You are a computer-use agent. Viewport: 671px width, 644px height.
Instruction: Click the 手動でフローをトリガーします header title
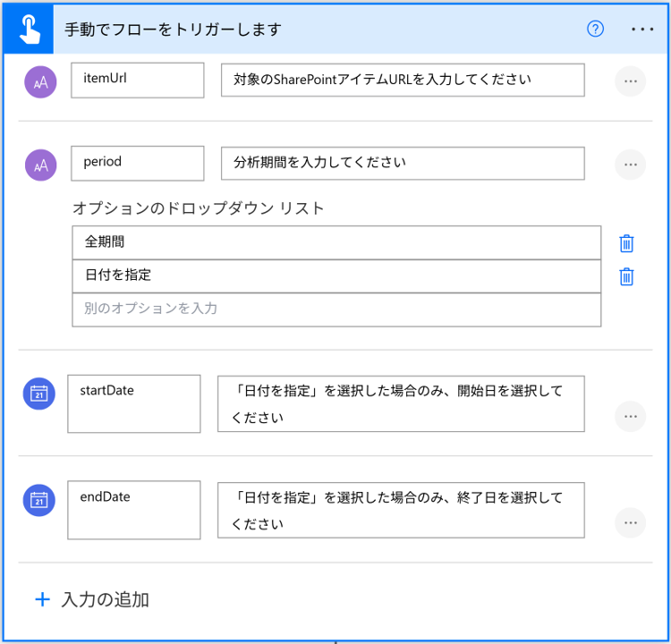tap(174, 30)
